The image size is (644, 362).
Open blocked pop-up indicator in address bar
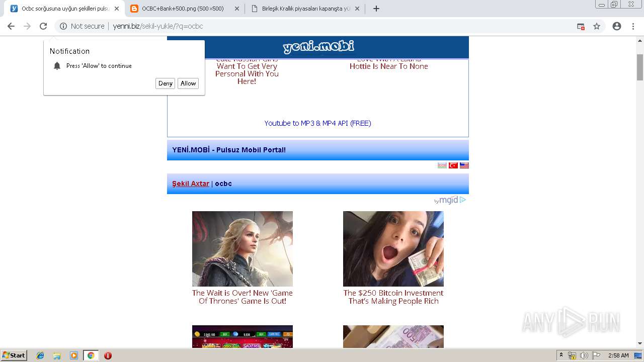point(581,26)
